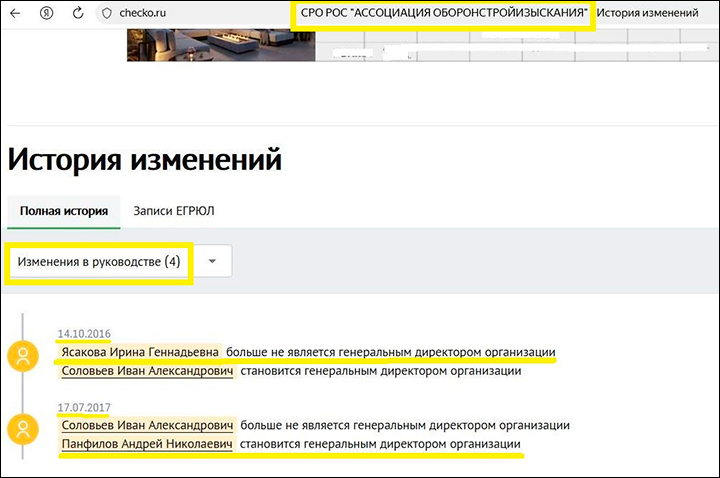Expand 'Изменения в руководстве (4)' filter
Image resolution: width=720 pixels, height=478 pixels.
[99, 261]
